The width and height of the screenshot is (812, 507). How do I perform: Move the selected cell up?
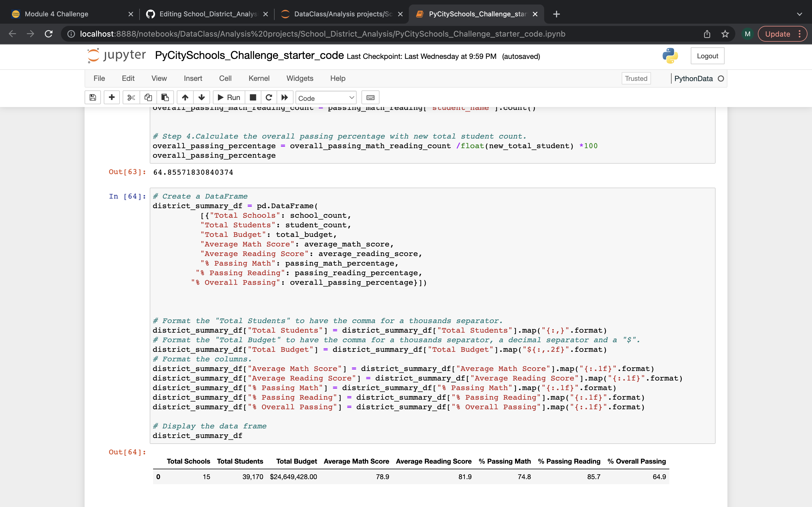185,97
